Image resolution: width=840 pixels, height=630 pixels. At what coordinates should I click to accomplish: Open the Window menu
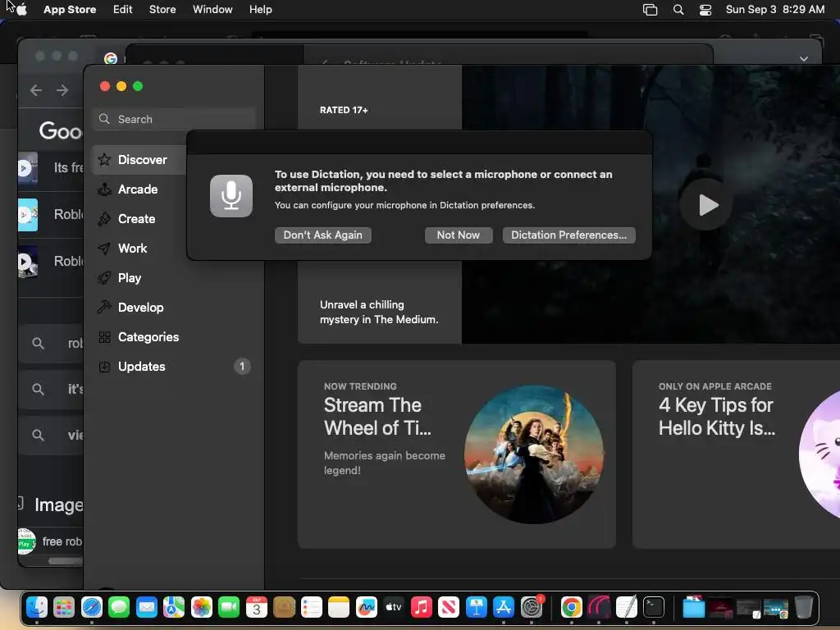[x=212, y=9]
